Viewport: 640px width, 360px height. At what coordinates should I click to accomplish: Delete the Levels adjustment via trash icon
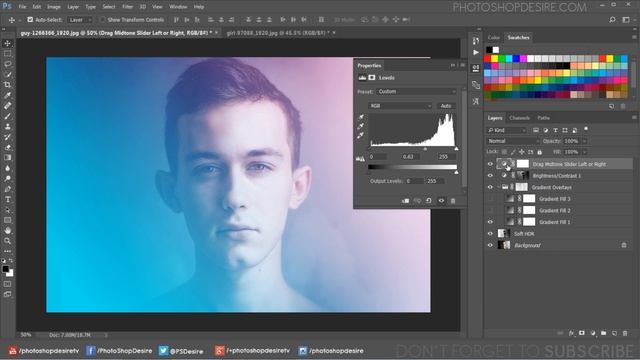coord(453,201)
